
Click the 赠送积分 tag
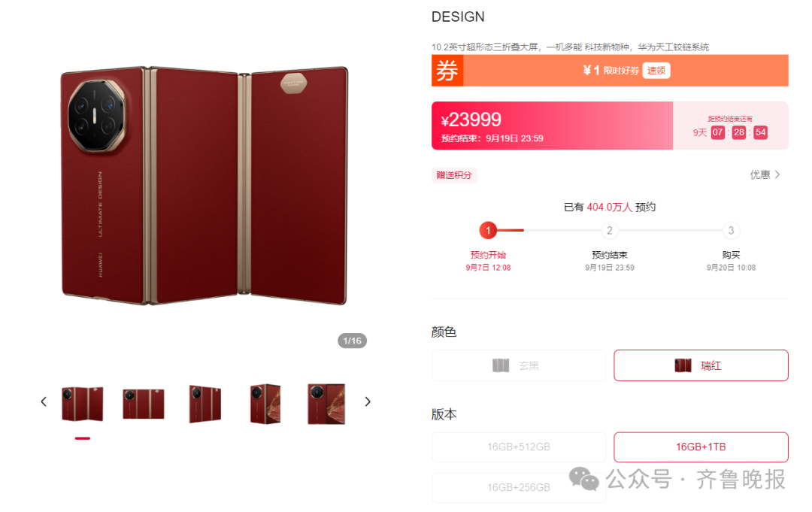(454, 175)
